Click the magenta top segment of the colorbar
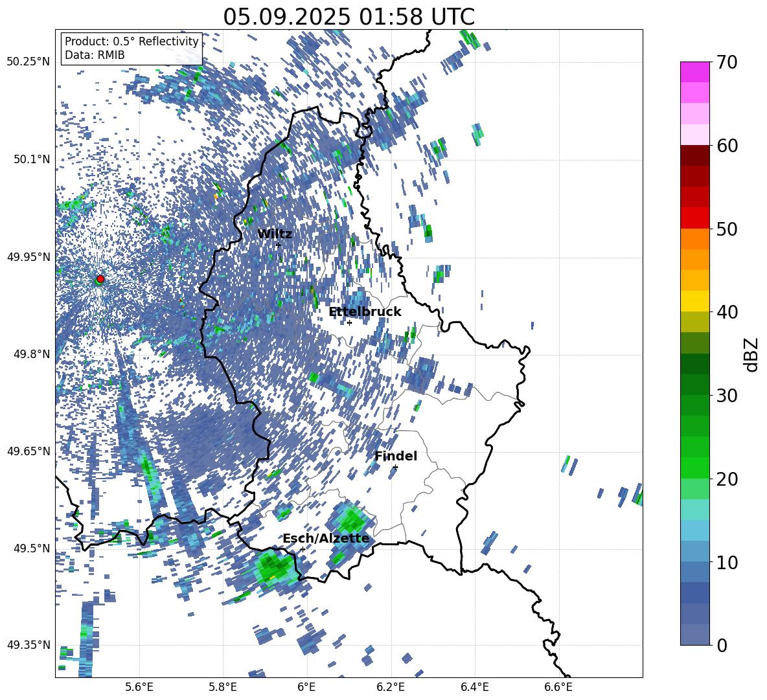This screenshot has width=767, height=700. tap(694, 72)
